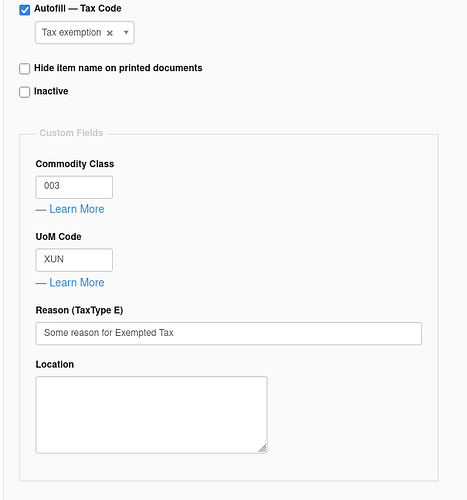Open the Tax Code dropdown arrow

[x=126, y=32]
